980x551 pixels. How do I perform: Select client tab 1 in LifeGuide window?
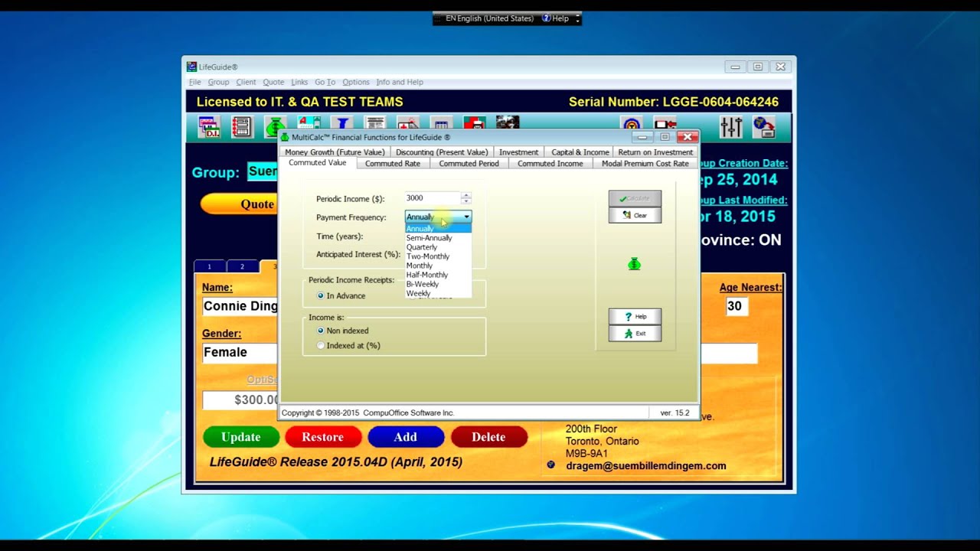click(210, 266)
